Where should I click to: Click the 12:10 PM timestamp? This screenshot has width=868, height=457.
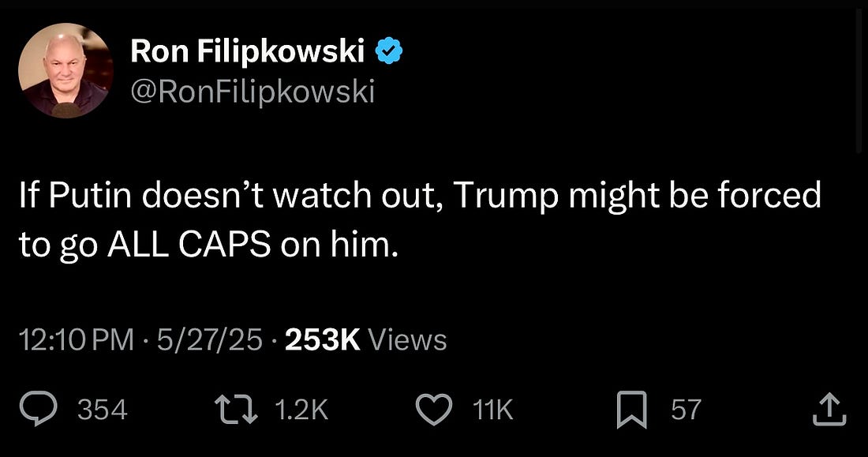coord(76,340)
